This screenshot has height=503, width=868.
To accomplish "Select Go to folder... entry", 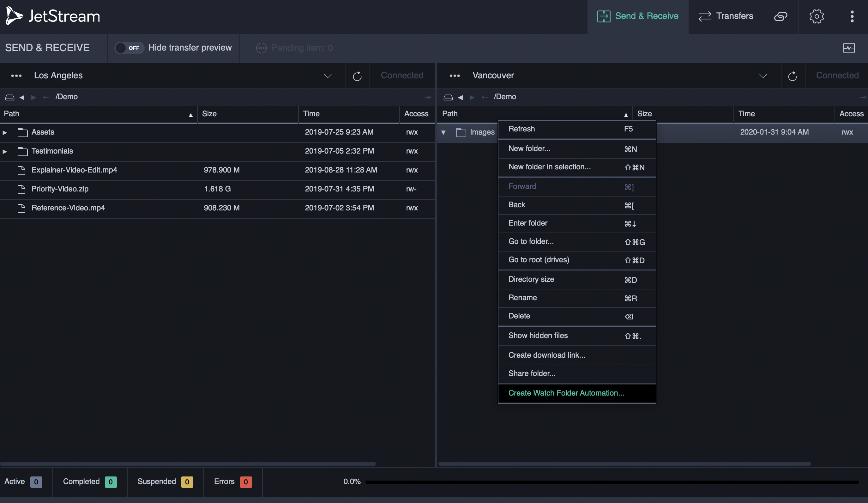I will 576,241.
